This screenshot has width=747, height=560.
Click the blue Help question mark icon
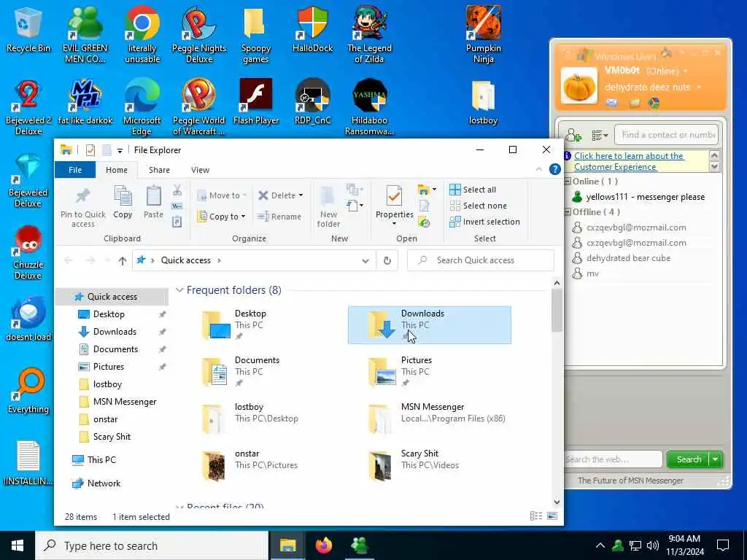(554, 169)
